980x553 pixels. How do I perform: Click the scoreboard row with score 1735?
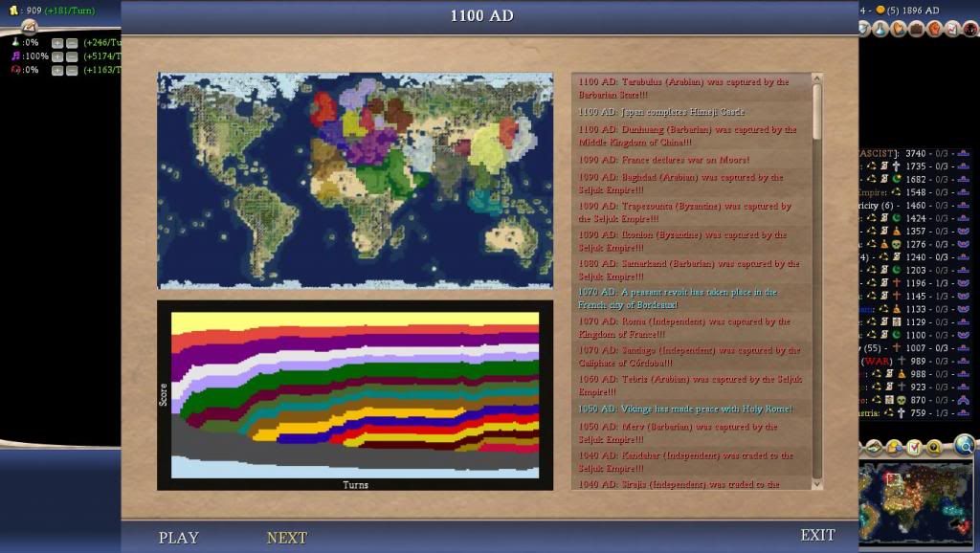point(914,166)
